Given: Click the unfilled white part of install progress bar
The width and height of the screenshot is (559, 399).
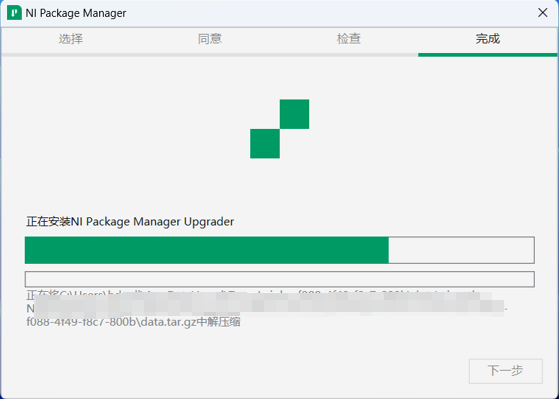Looking at the screenshot, I should pos(461,250).
